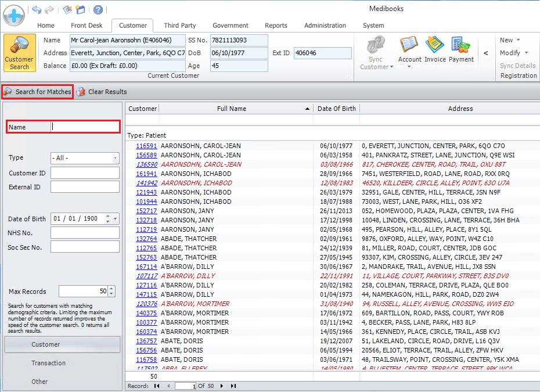Click the blue Help question mark icon
This screenshot has width=540, height=392.
[x=98, y=10]
